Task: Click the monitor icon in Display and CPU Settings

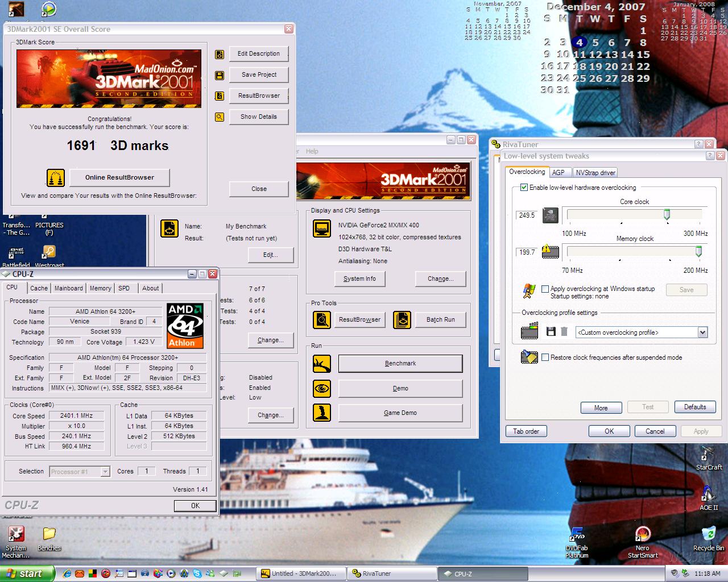Action: [x=322, y=228]
